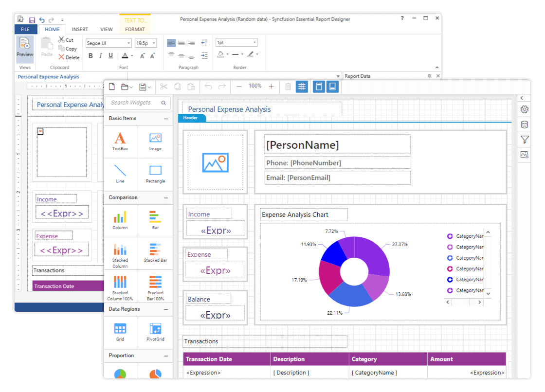
Task: Collapse the Basic Items section
Action: click(x=166, y=119)
